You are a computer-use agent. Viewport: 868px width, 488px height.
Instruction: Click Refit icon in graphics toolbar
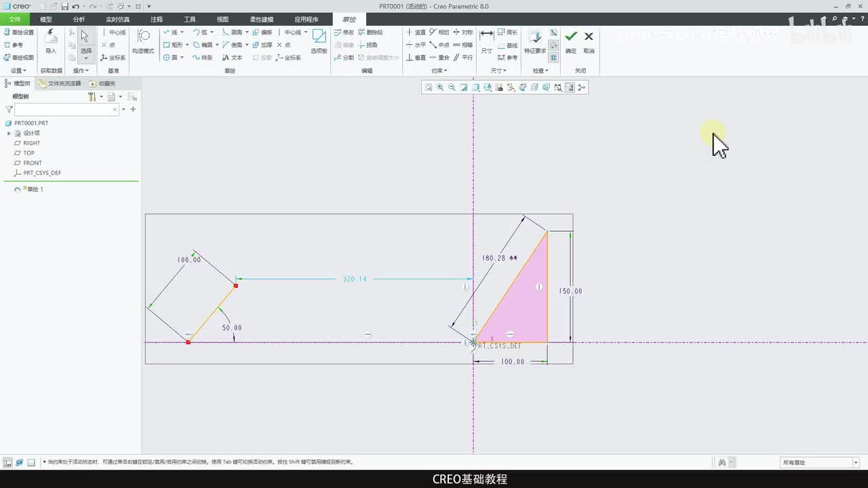tap(429, 87)
